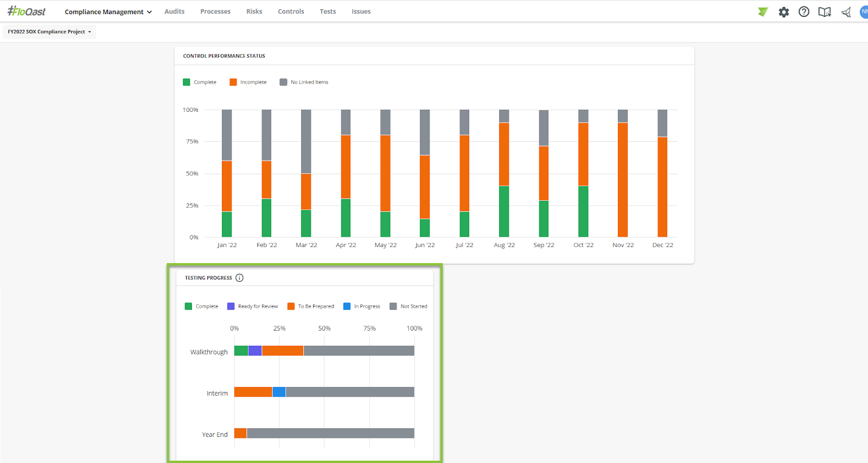Screen dimensions: 868x463
Task: Toggle the Not Started legend in Testing Progress
Action: click(409, 307)
